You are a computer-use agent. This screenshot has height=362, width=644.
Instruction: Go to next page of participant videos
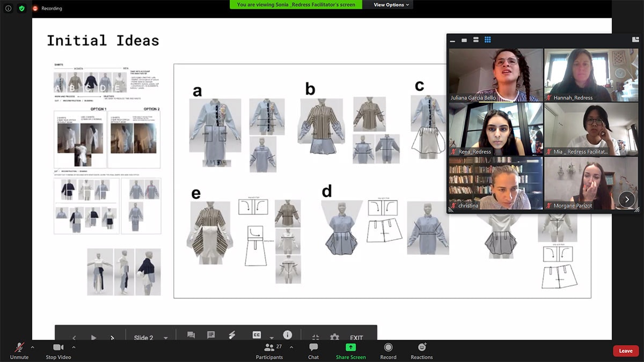[x=626, y=200]
